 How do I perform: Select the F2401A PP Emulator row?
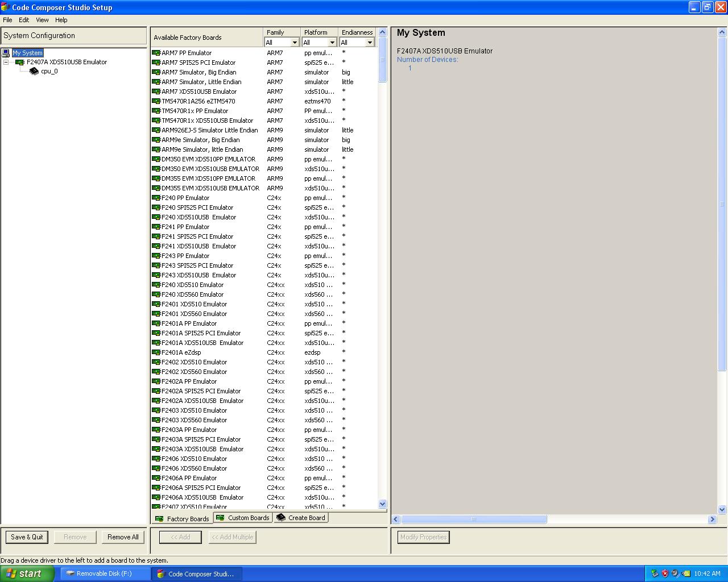[x=263, y=323]
